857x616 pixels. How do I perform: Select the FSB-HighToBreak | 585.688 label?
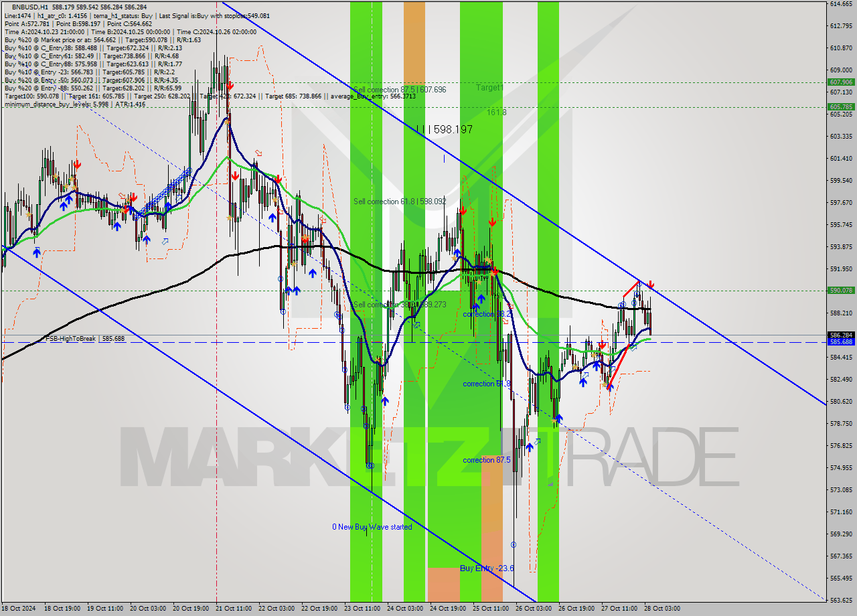pos(85,339)
